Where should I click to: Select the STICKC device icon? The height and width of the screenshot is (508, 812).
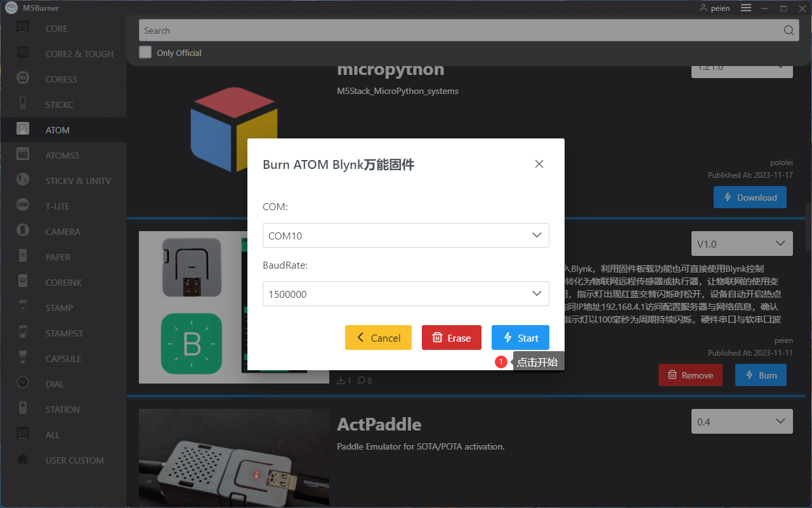pos(23,104)
